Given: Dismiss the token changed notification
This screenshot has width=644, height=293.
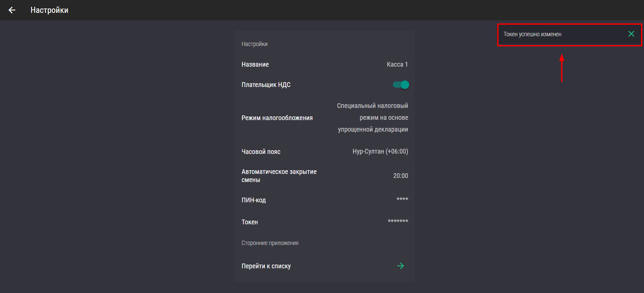Looking at the screenshot, I should [631, 34].
